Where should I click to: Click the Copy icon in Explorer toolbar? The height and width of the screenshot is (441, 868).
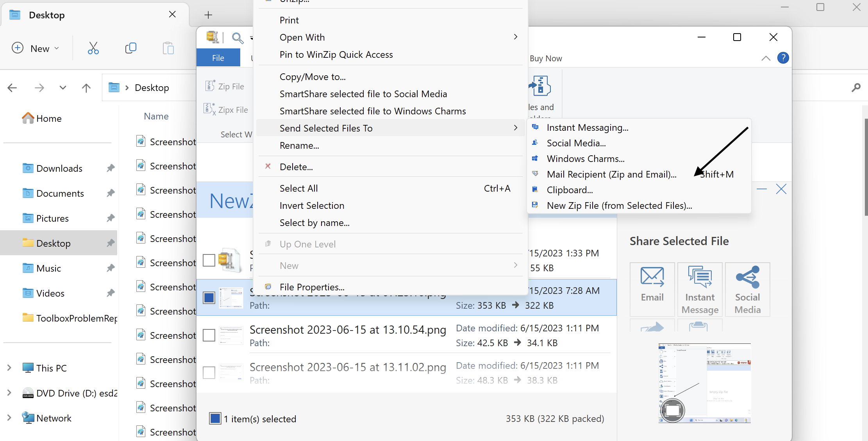130,48
